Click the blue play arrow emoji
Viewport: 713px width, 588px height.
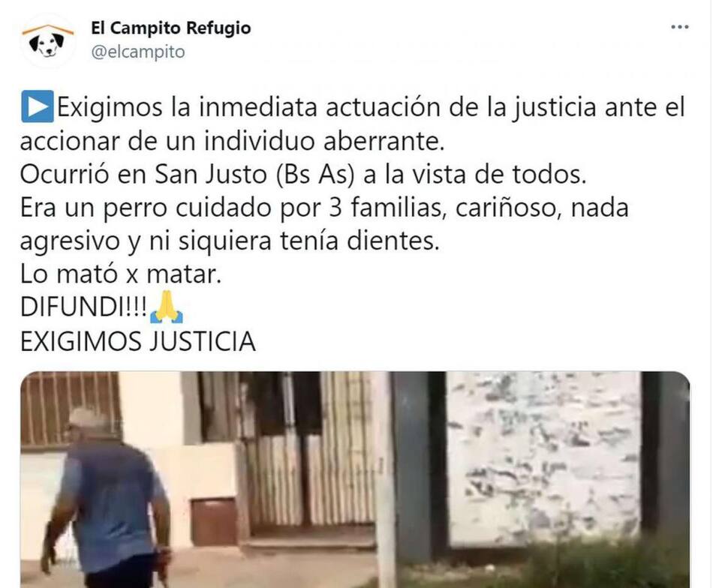click(x=38, y=106)
